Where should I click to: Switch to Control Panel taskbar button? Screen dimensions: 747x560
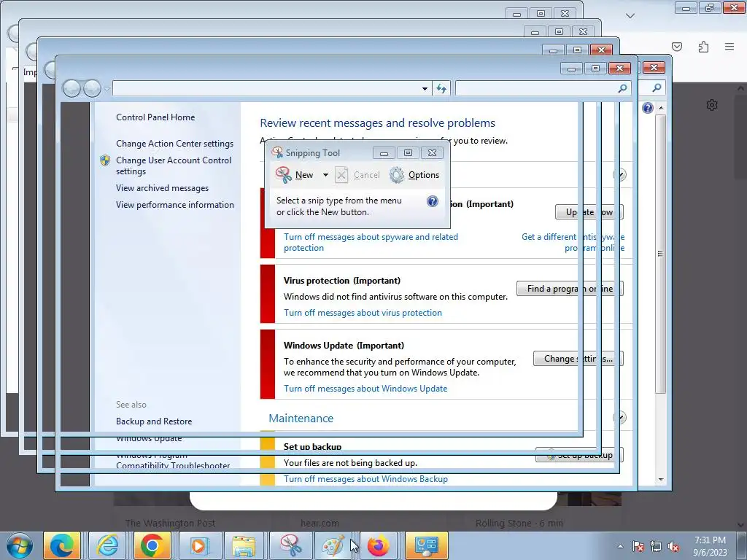tap(426, 545)
